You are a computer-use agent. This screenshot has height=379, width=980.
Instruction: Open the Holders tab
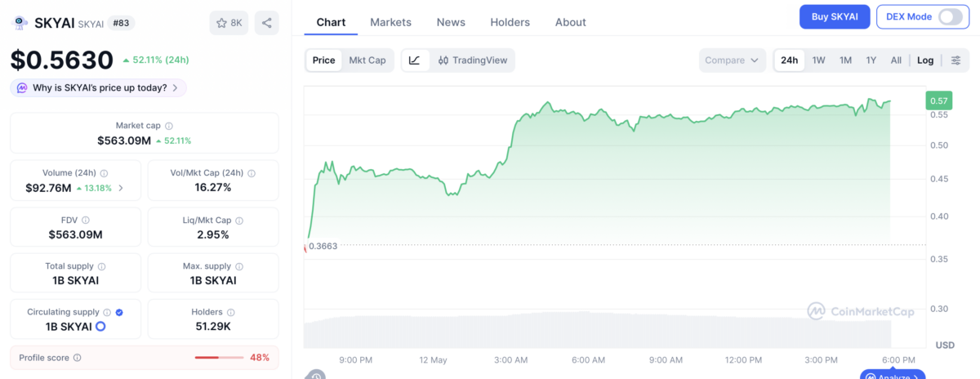click(510, 22)
